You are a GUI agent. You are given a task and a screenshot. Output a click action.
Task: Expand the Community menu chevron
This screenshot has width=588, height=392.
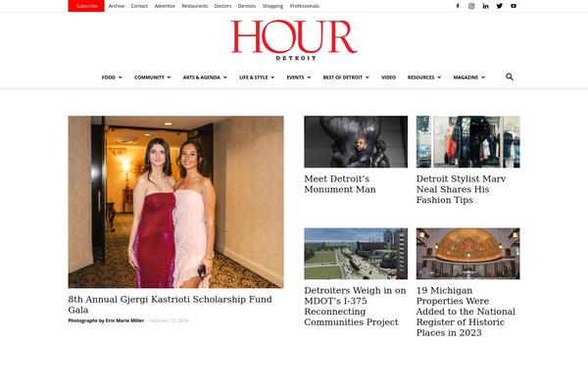pos(170,77)
